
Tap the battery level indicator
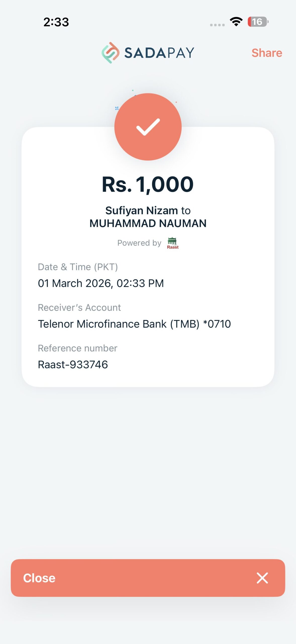258,22
